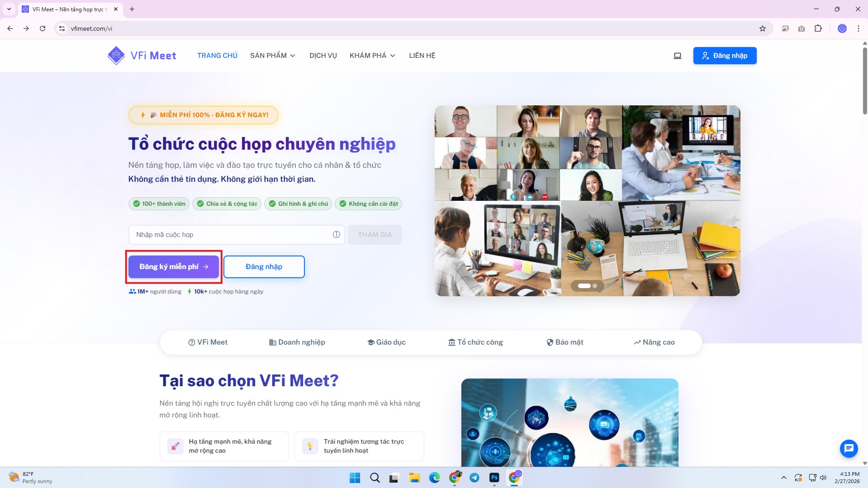Click the VFi Meet logo icon
This screenshot has width=868, height=488.
coord(116,56)
